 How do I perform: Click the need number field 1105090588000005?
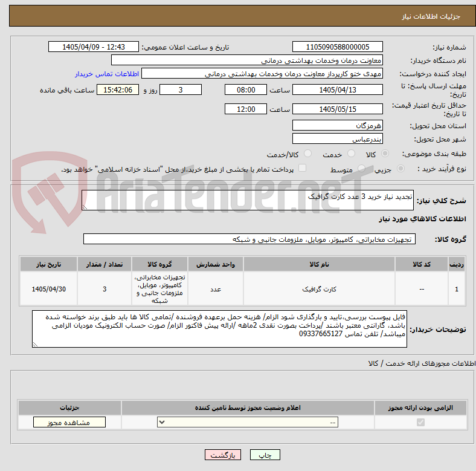click(x=338, y=47)
